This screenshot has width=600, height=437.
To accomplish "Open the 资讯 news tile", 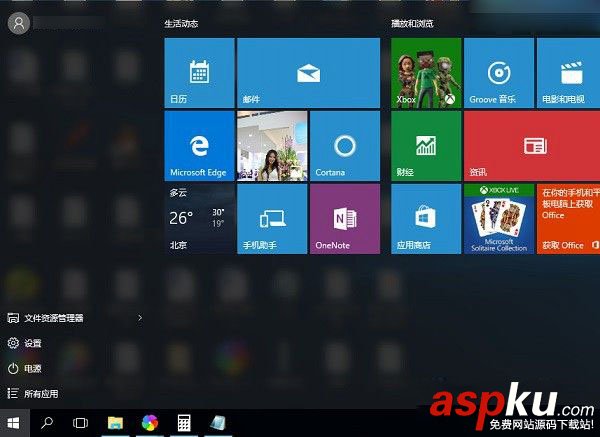I will pos(532,146).
